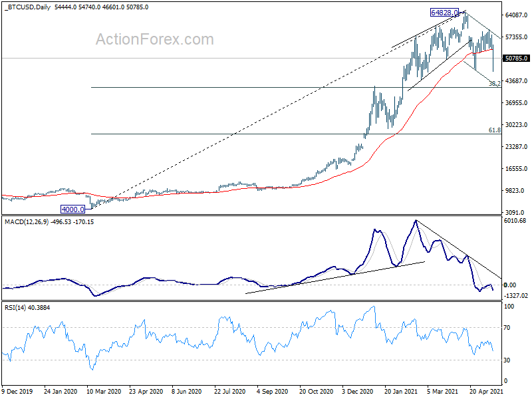
Task: Click the 16555.0 price axis value
Action: pyautogui.click(x=516, y=169)
